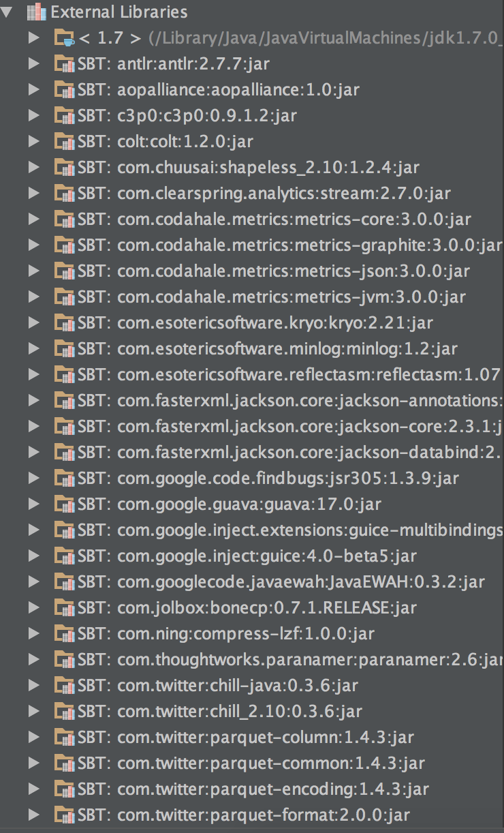Collapse the External Libraries node
Screen dimensions: 504x833
[x=9, y=12]
